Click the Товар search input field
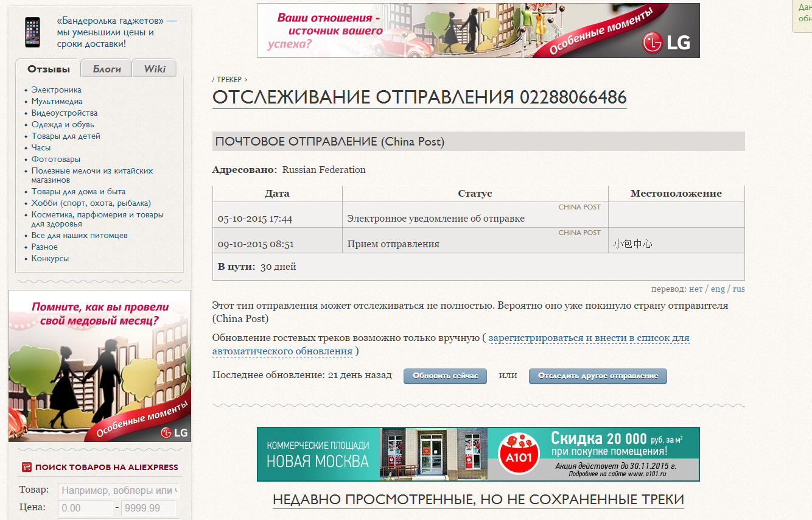812x520 pixels. pyautogui.click(x=118, y=491)
